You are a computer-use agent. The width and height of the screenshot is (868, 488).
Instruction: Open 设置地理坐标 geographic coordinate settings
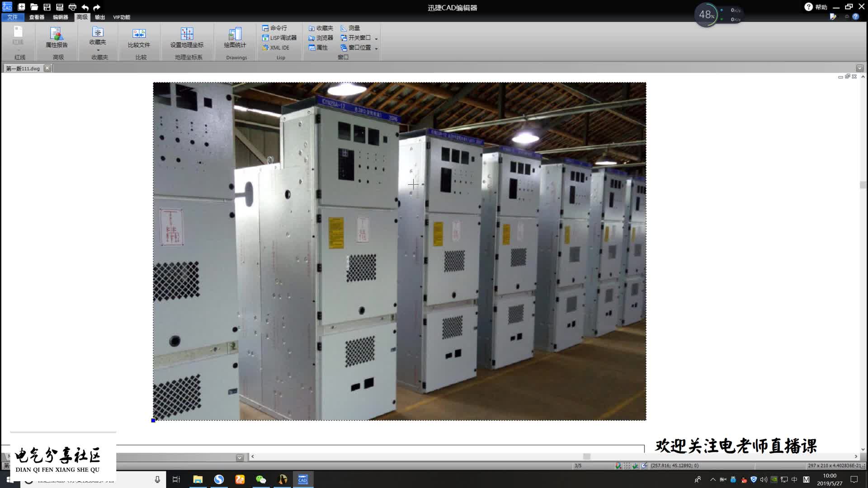(187, 38)
